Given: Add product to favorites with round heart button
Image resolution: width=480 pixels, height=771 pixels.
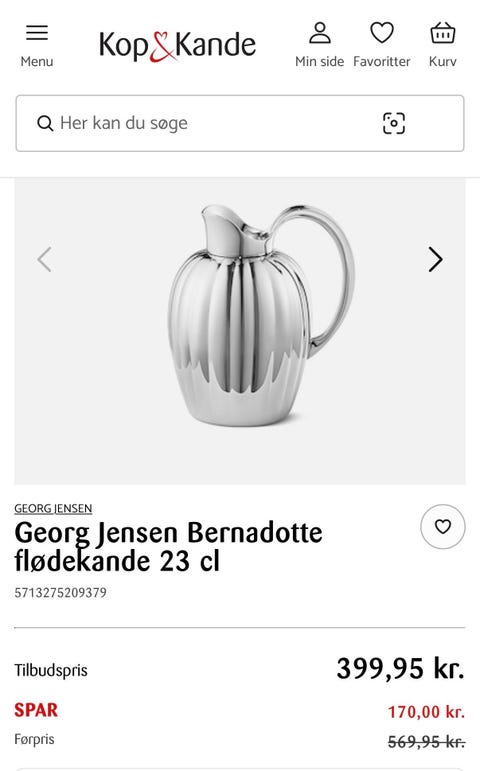Looking at the screenshot, I should point(443,527).
